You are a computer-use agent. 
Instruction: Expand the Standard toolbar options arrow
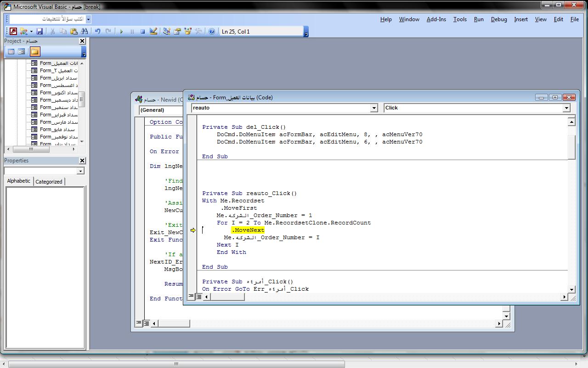pyautogui.click(x=306, y=32)
